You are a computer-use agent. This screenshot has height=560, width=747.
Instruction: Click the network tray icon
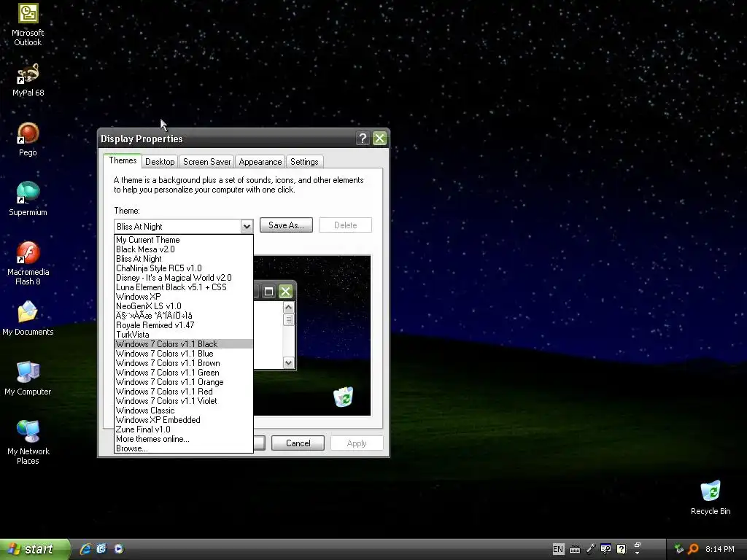(678, 549)
